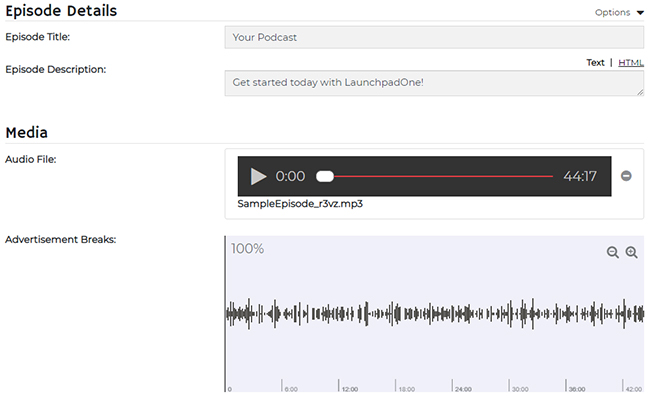This screenshot has height=396, width=650.
Task: Click the 6:00 timeline marker
Action: click(291, 389)
